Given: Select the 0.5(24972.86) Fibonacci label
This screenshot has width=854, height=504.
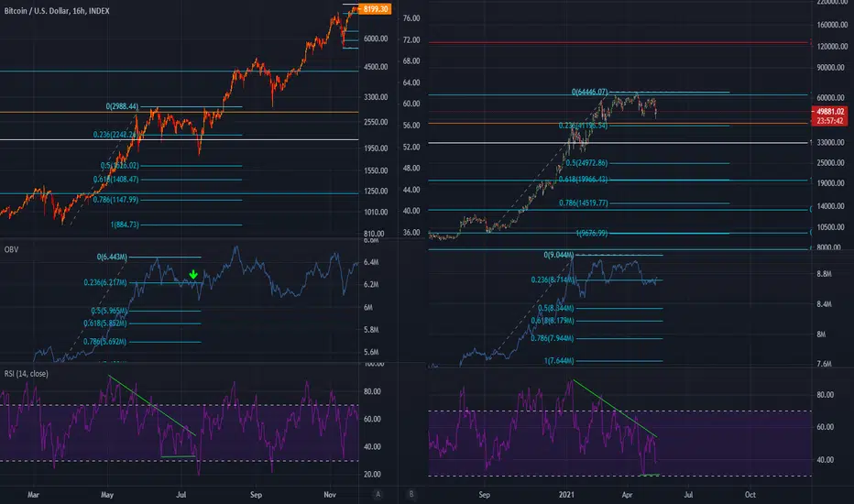Looking at the screenshot, I should click(x=586, y=163).
